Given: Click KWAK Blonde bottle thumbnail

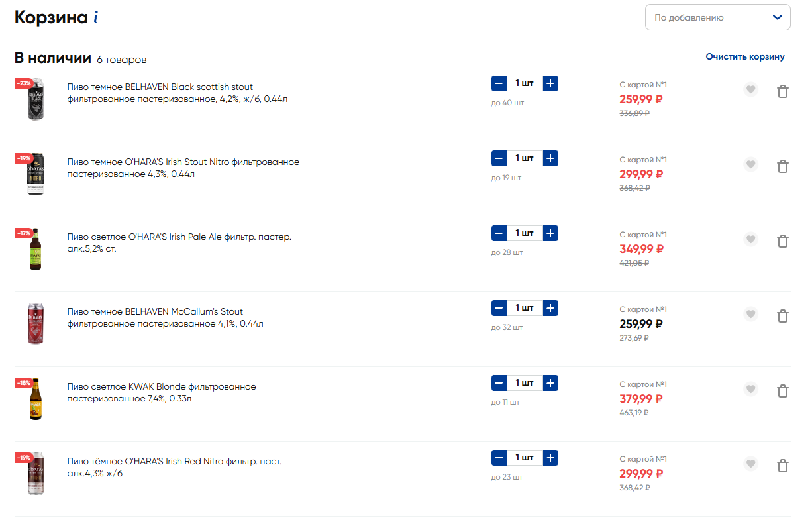Looking at the screenshot, I should tap(36, 399).
